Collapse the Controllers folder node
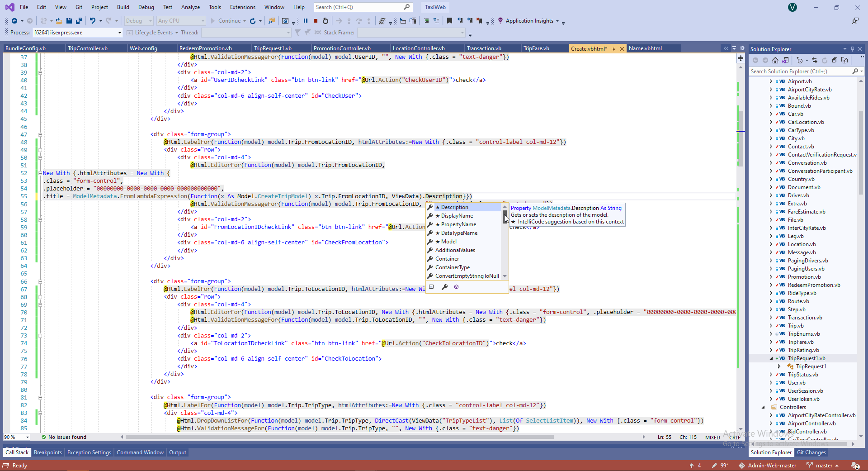 [x=763, y=407]
